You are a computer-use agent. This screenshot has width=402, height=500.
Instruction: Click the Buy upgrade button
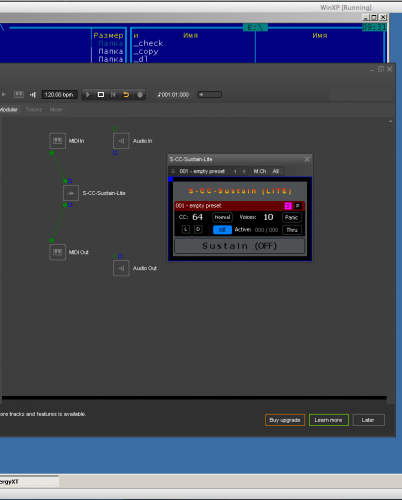pyautogui.click(x=285, y=420)
